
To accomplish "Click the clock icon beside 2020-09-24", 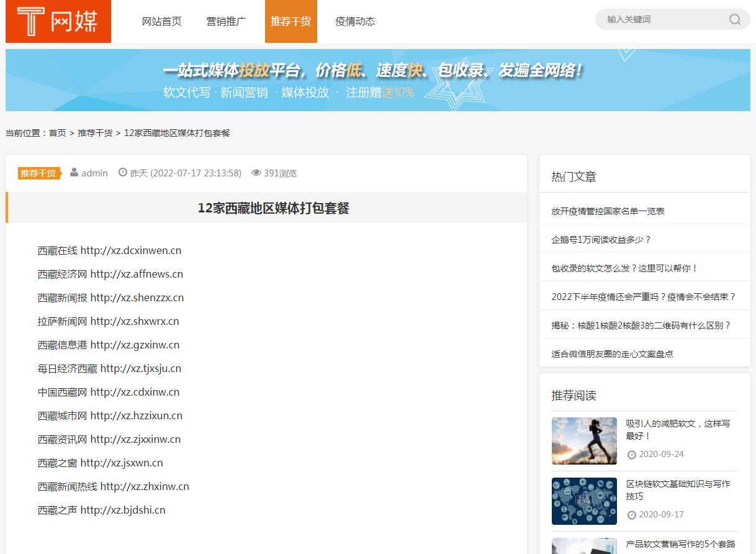I will 632,455.
